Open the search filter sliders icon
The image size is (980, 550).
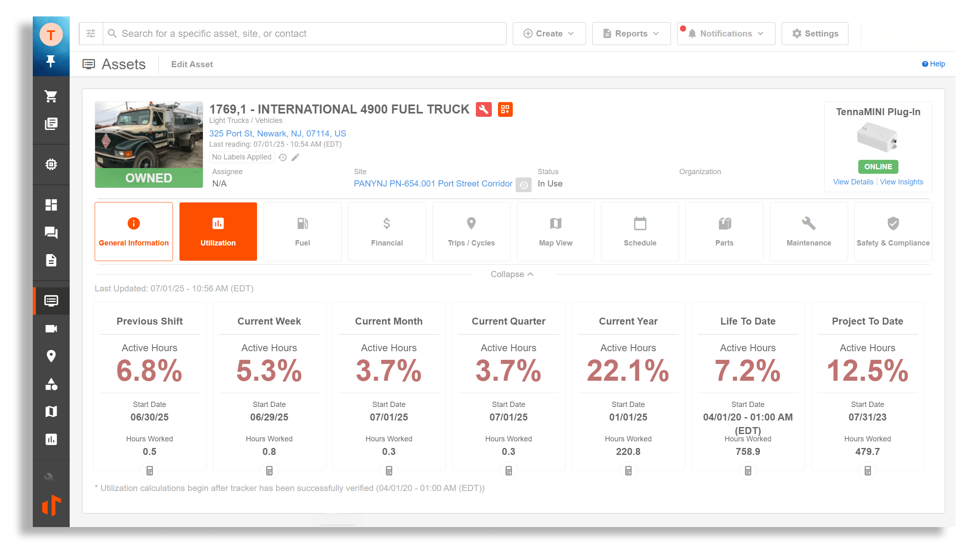click(x=91, y=34)
